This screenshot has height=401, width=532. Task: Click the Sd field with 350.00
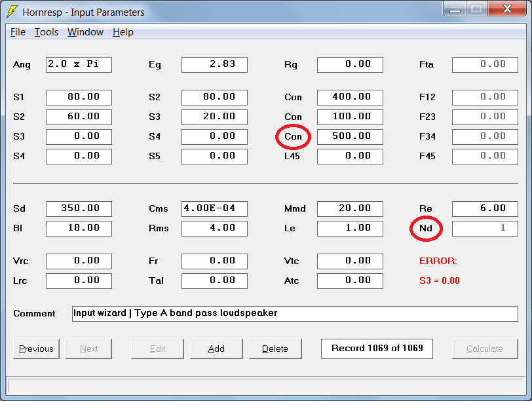point(79,209)
